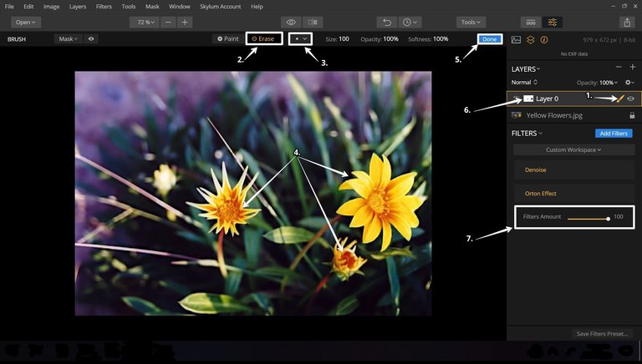Toggle the presets filmstrip panel icon
Screen dimensions: 642x364
[531, 22]
